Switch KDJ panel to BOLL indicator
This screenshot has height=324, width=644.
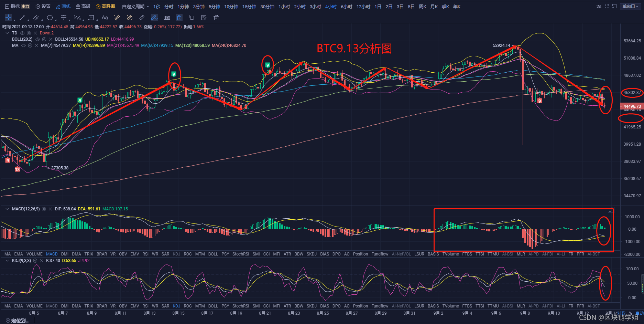point(213,306)
